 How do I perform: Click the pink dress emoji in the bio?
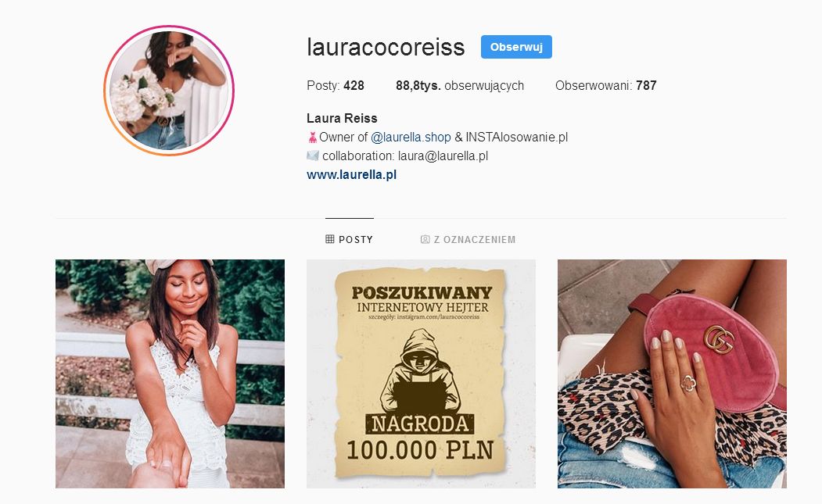tap(312, 138)
